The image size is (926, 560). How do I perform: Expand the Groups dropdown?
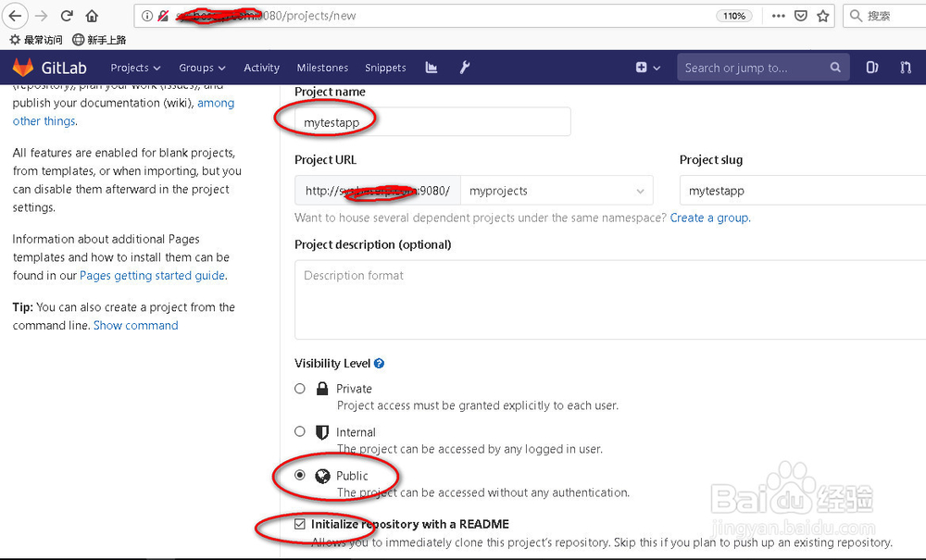[x=202, y=67]
